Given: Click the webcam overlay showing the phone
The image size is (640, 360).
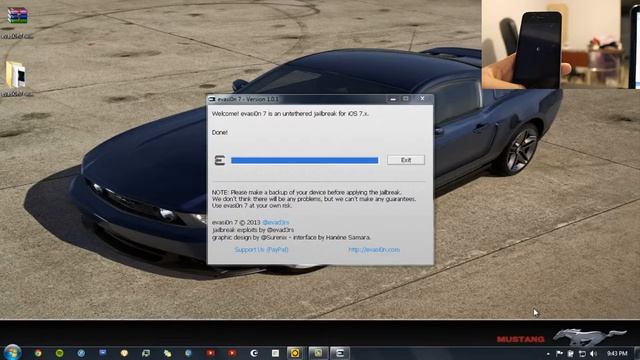Looking at the screenshot, I should (x=560, y=44).
